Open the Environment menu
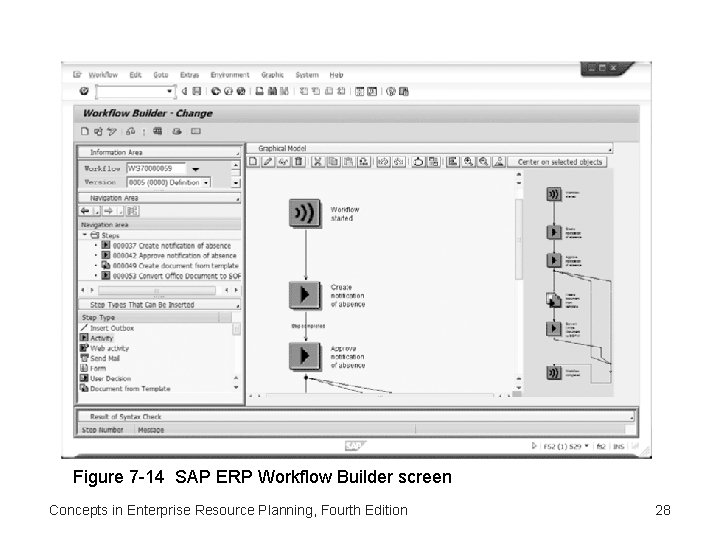 coord(230,75)
